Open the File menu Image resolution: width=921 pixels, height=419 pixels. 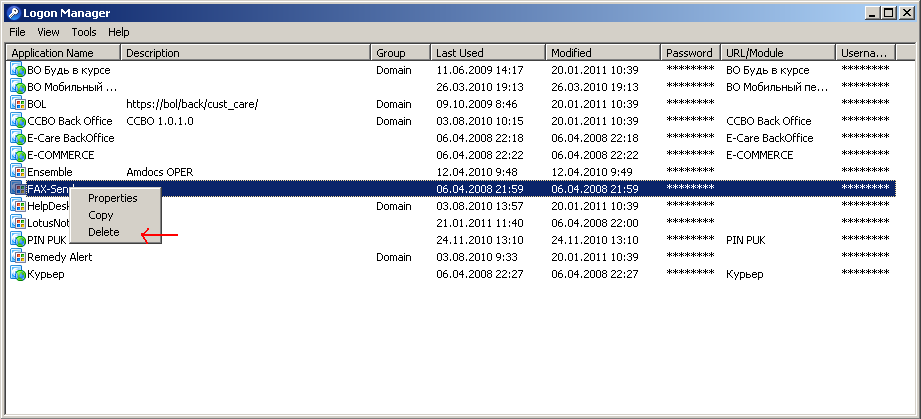pos(17,32)
